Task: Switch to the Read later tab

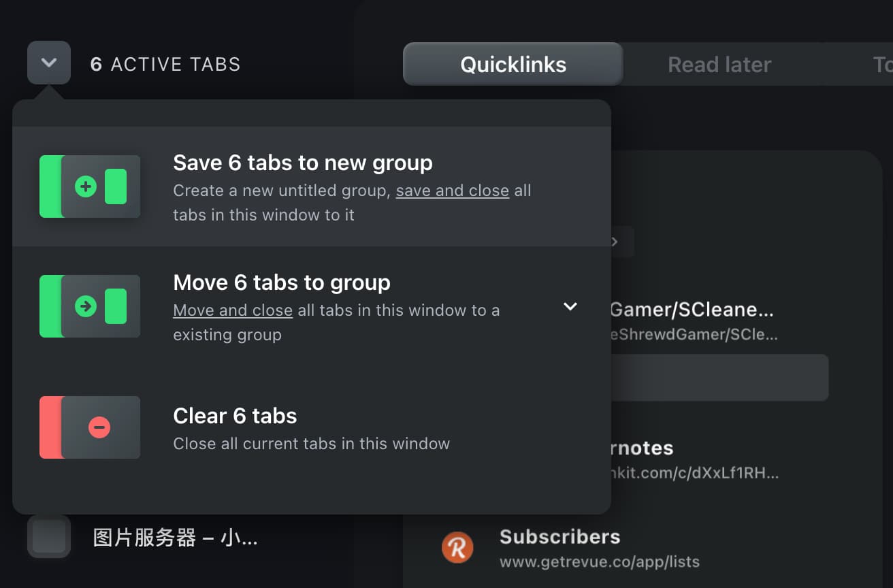Action: (x=719, y=64)
